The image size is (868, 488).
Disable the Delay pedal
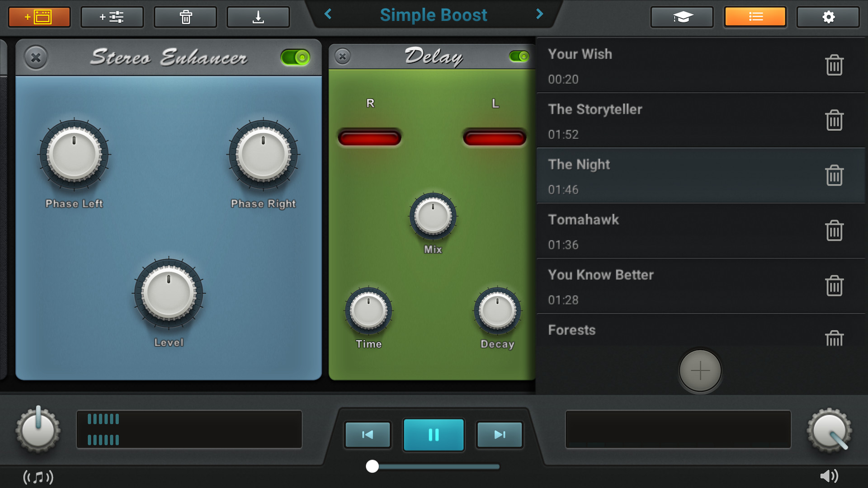click(x=519, y=57)
